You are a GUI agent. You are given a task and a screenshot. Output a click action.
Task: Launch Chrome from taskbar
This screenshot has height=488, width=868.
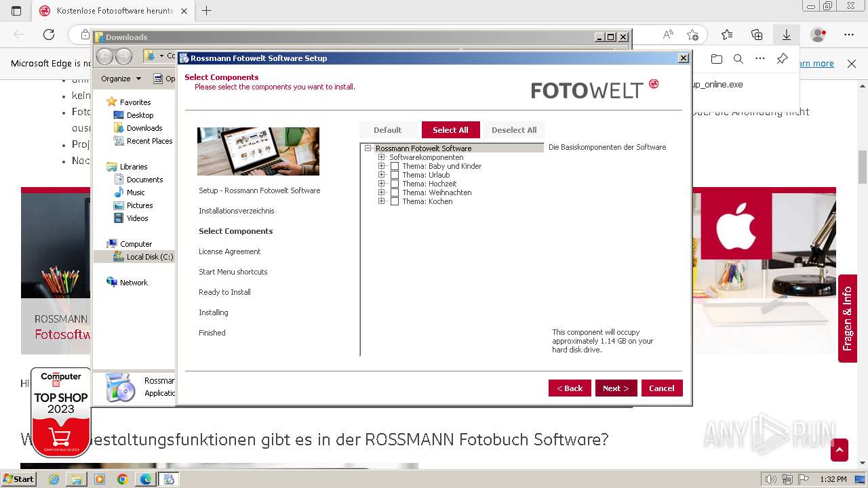[x=123, y=479]
